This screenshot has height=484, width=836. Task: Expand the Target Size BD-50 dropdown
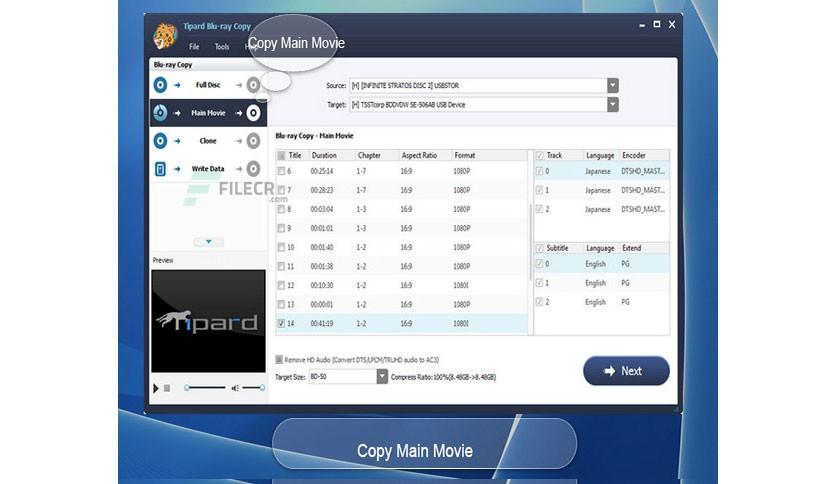[x=382, y=376]
